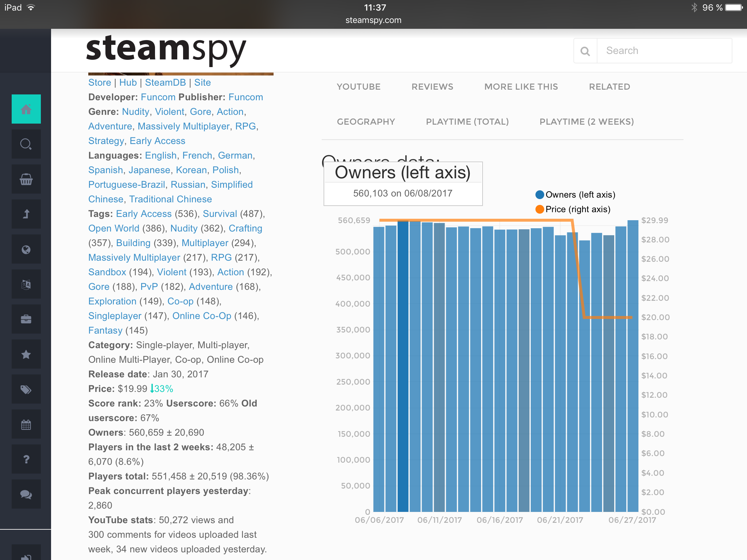Select the Portuguese-Brazil language link
This screenshot has width=747, height=560.
(x=127, y=184)
